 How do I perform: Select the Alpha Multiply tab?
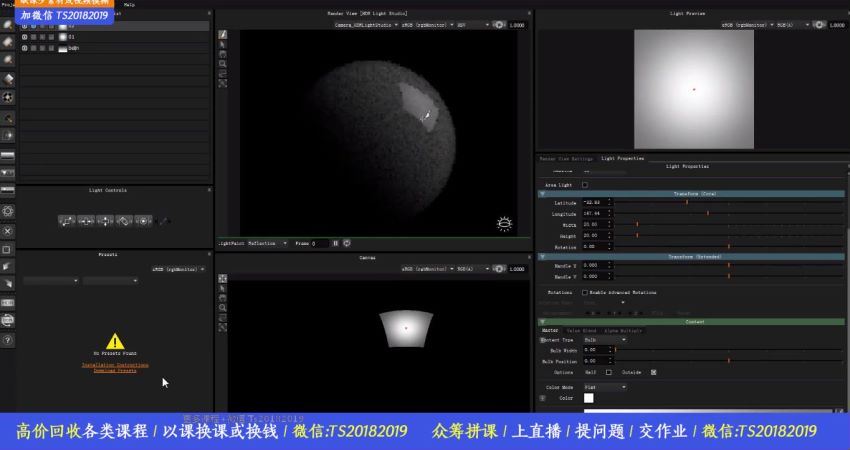623,330
